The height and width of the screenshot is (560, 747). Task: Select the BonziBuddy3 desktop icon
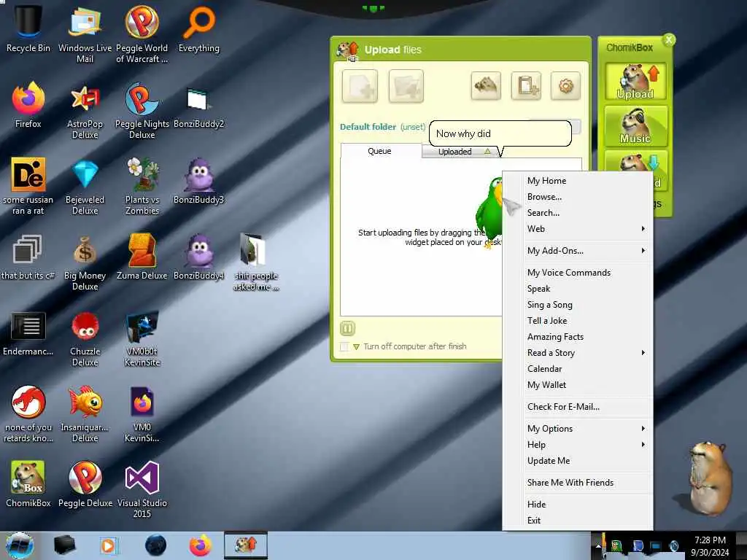click(x=198, y=181)
